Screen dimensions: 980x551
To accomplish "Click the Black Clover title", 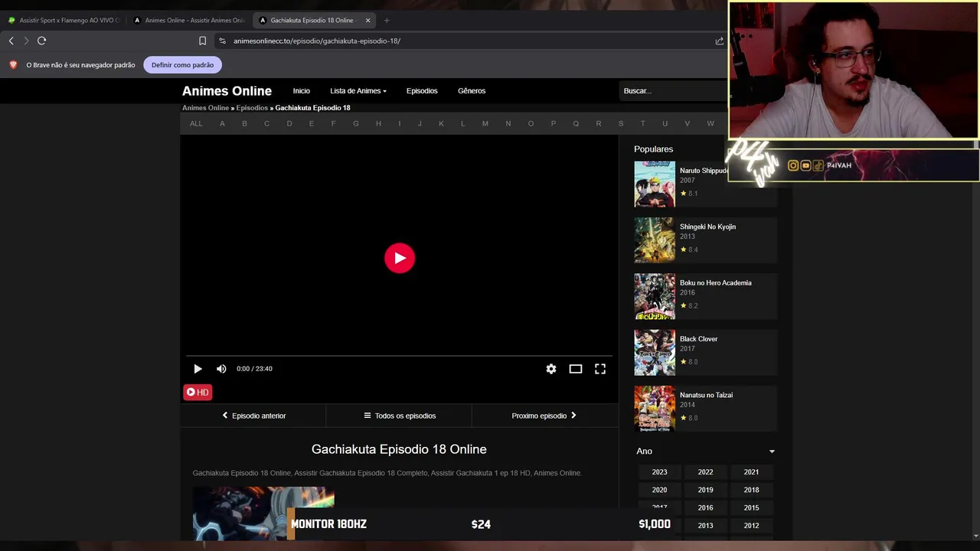I will pos(698,339).
